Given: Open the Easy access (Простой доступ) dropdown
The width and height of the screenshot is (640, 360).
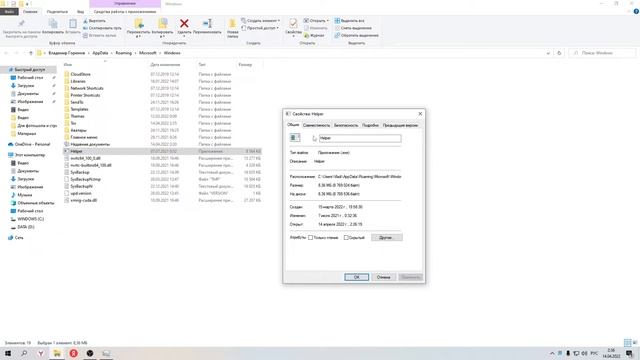Looking at the screenshot, I should (x=260, y=28).
